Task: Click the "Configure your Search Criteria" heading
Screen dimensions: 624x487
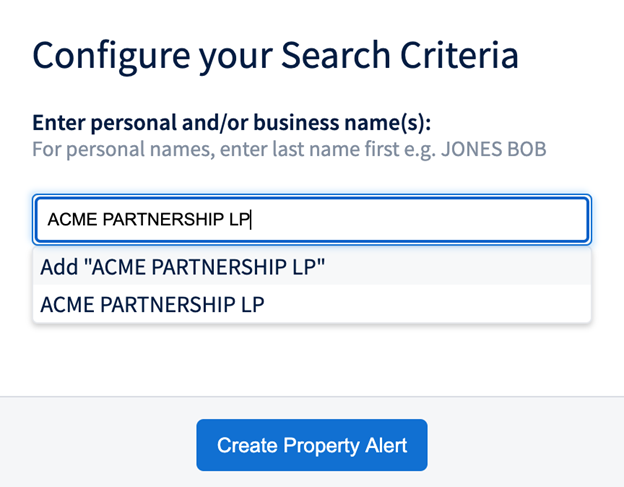Action: (x=275, y=54)
